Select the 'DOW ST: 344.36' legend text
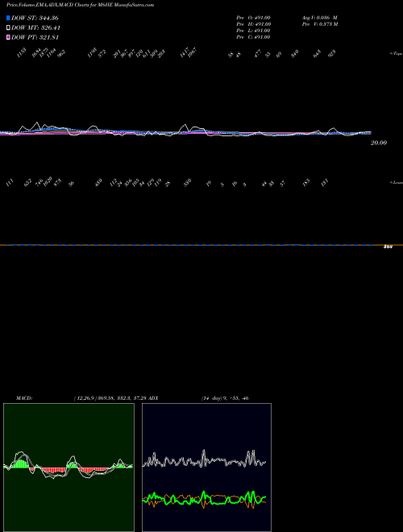The image size is (403, 532). (x=35, y=18)
